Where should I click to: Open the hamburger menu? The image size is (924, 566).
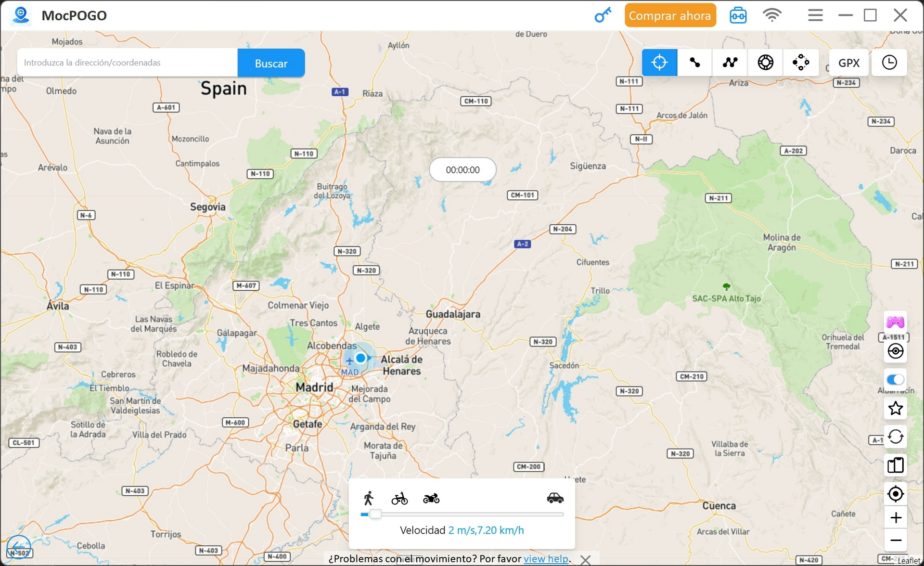tap(815, 15)
